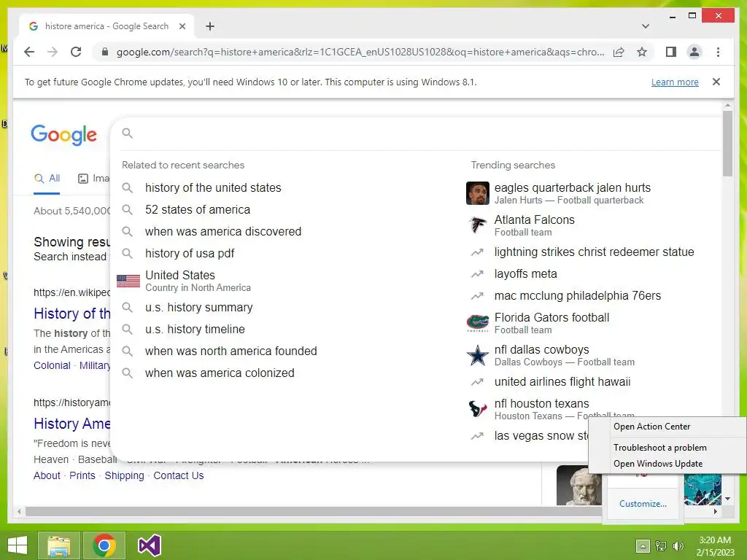The height and width of the screenshot is (560, 747).
Task: Close the 'histore america' tab
Action: pyautogui.click(x=182, y=26)
